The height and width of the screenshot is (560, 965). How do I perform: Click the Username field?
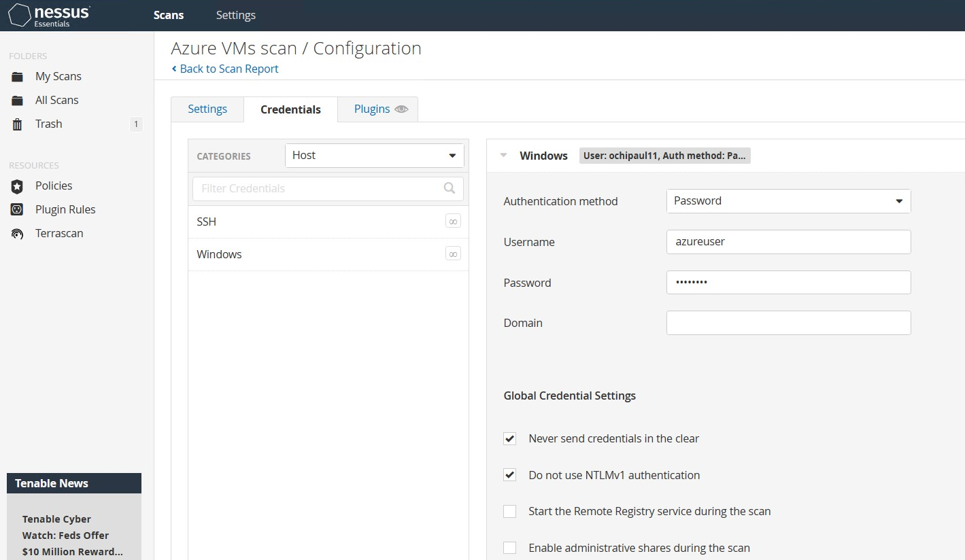point(789,241)
